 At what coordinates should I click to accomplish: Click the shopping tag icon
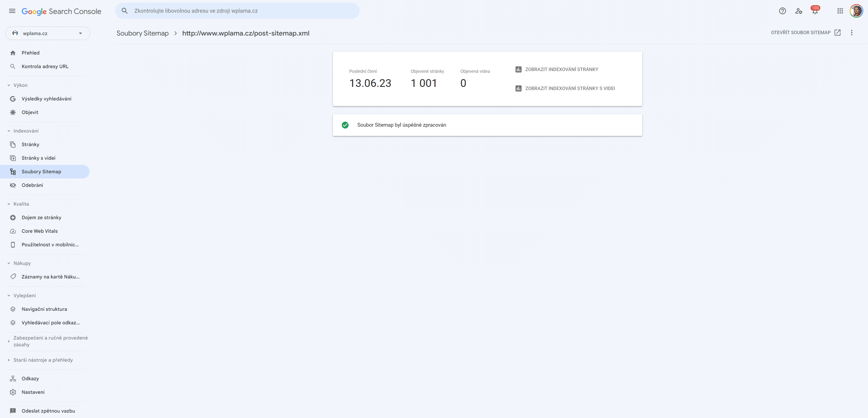click(x=13, y=277)
